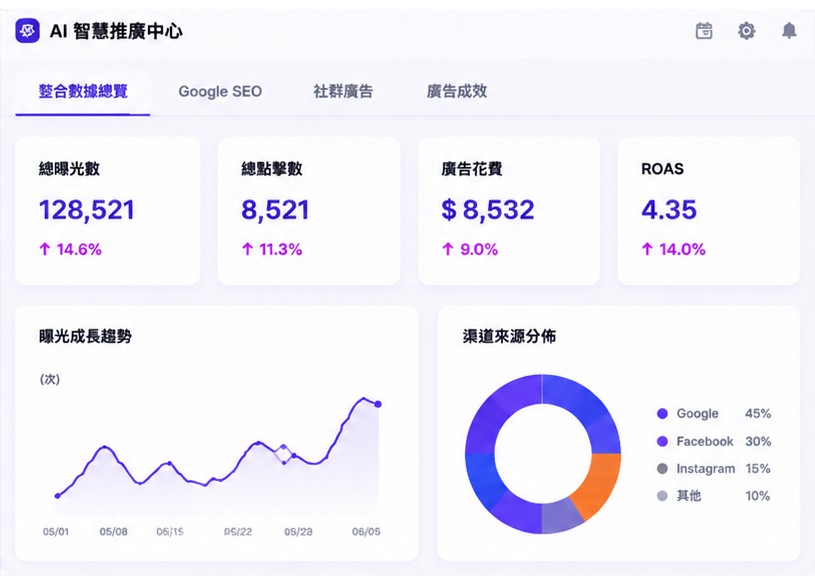Click the 其他 legend color dot

pyautogui.click(x=662, y=496)
